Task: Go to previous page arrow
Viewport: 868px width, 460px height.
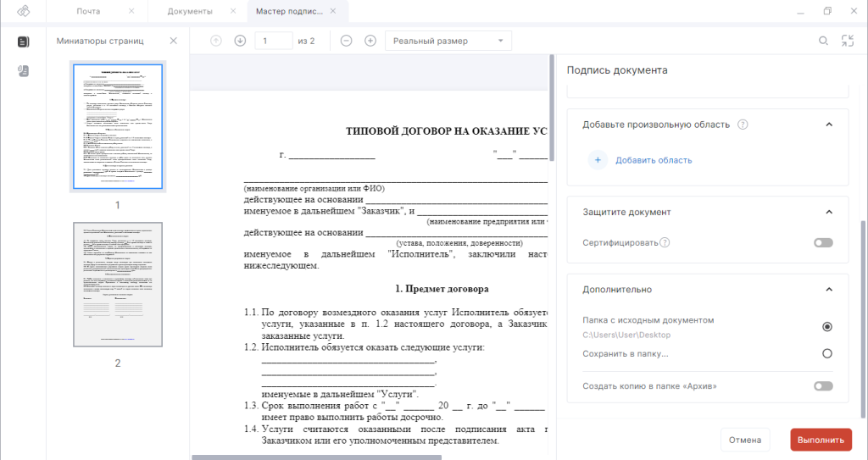Action: tap(216, 41)
